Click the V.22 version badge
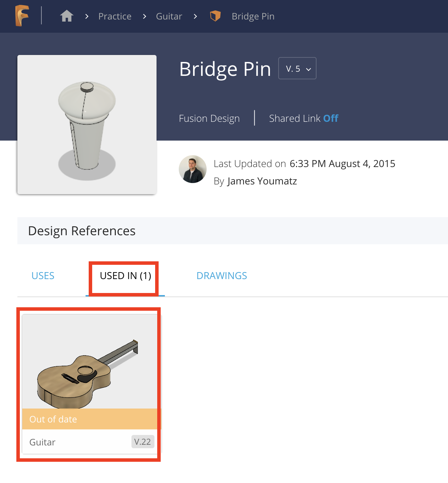 point(143,442)
